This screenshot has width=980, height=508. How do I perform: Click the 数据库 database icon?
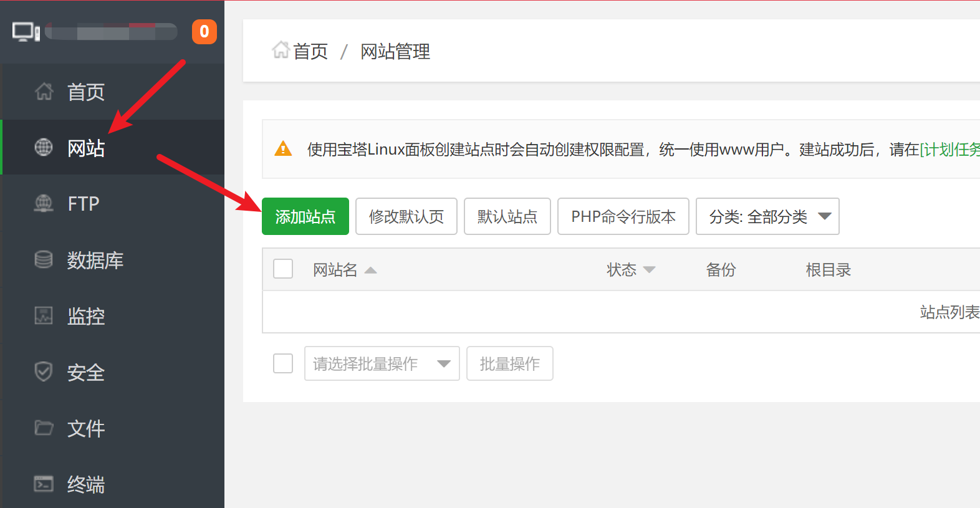point(44,259)
